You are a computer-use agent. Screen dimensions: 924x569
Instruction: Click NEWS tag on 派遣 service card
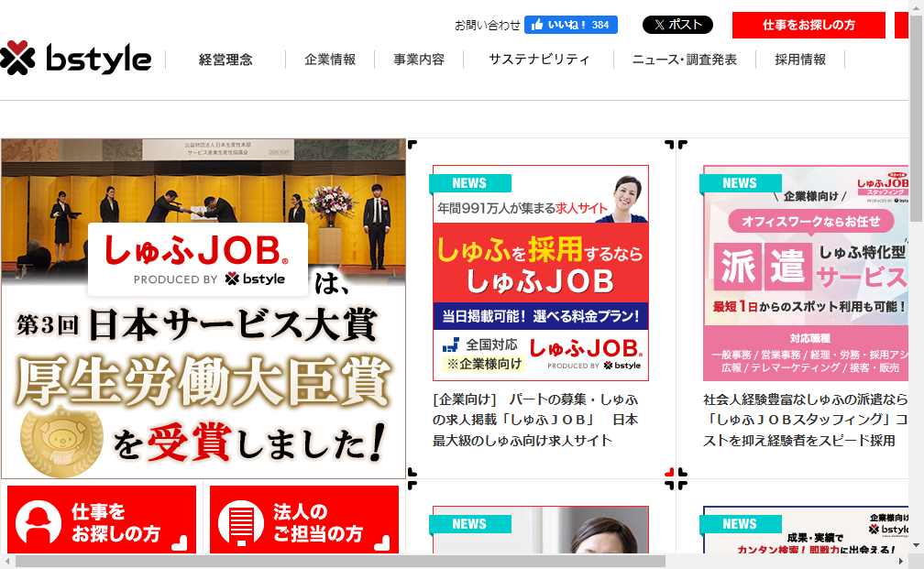[740, 183]
